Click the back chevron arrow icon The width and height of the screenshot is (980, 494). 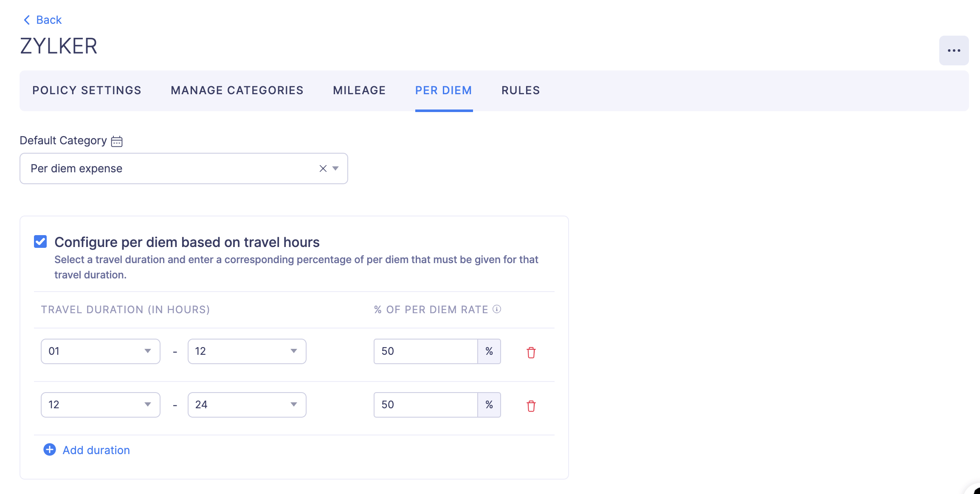coord(27,20)
